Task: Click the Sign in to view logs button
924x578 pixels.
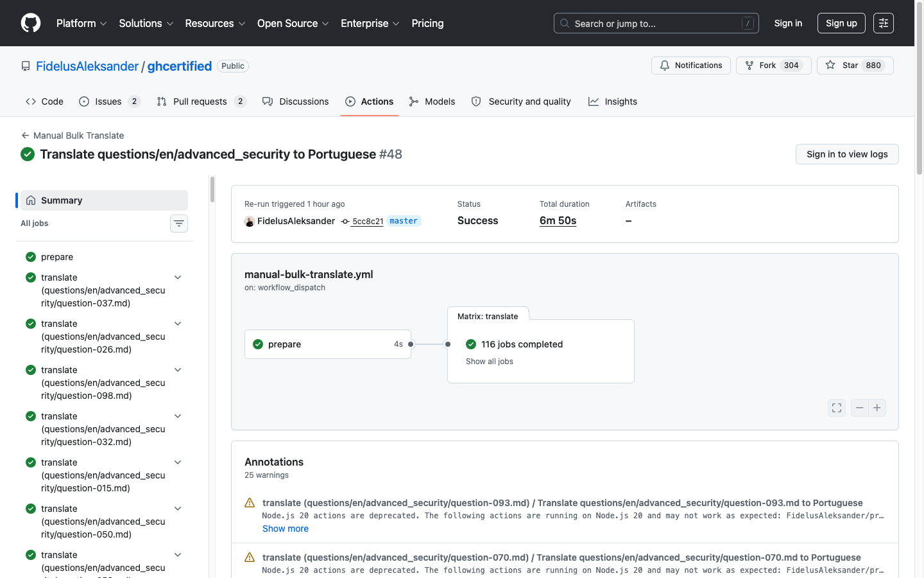Action: coord(847,154)
